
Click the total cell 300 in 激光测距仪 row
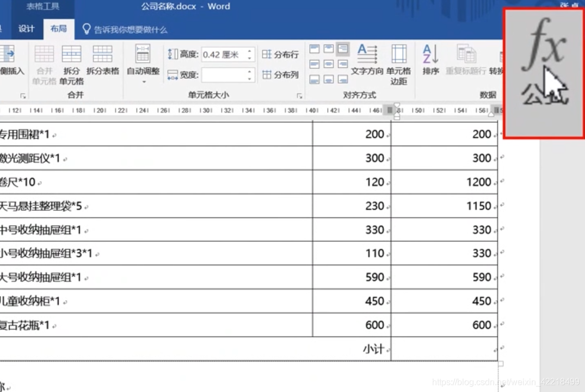(445, 158)
